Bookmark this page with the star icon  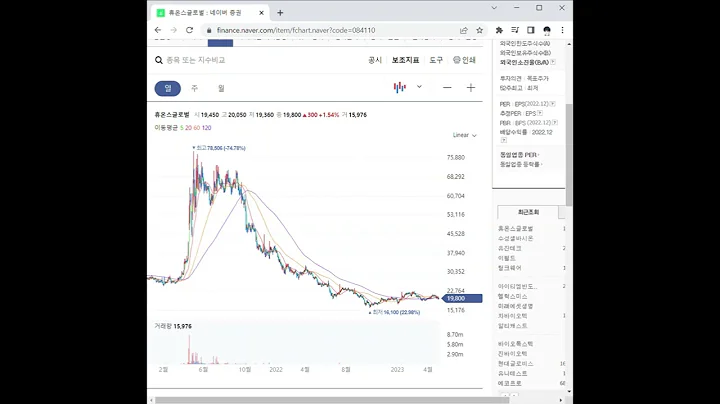(x=479, y=30)
